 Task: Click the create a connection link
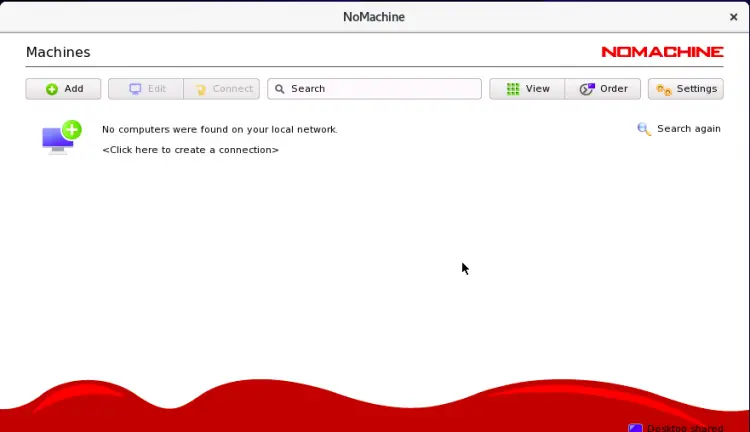click(190, 150)
